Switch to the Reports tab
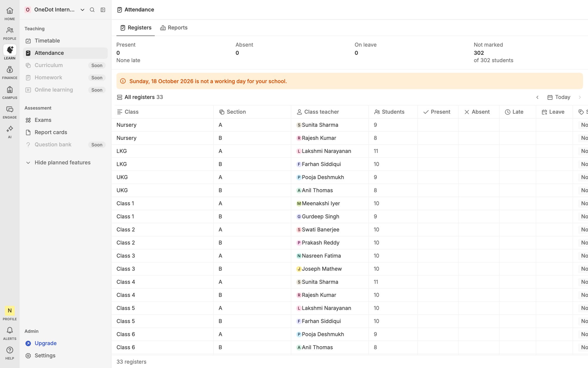588x368 pixels. (174, 28)
